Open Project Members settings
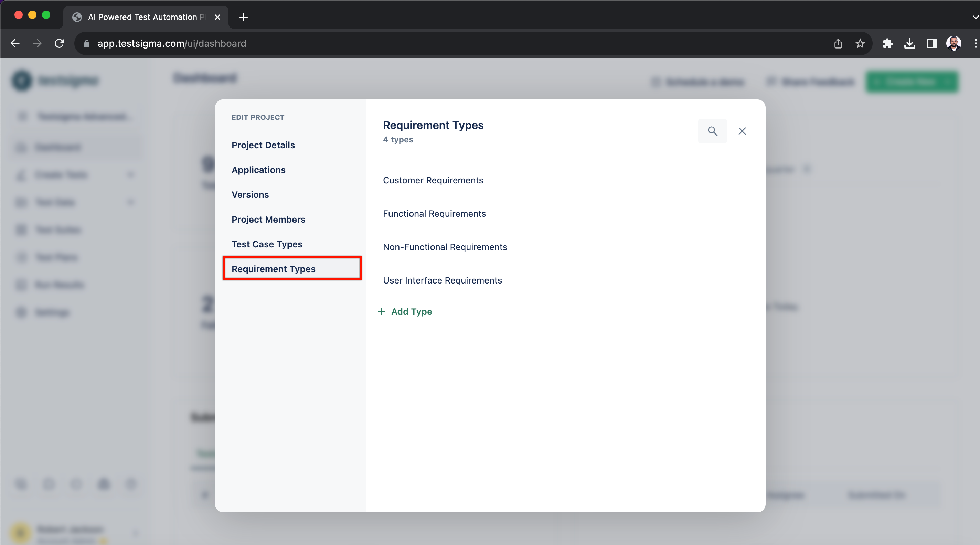Viewport: 980px width, 545px height. 268,220
